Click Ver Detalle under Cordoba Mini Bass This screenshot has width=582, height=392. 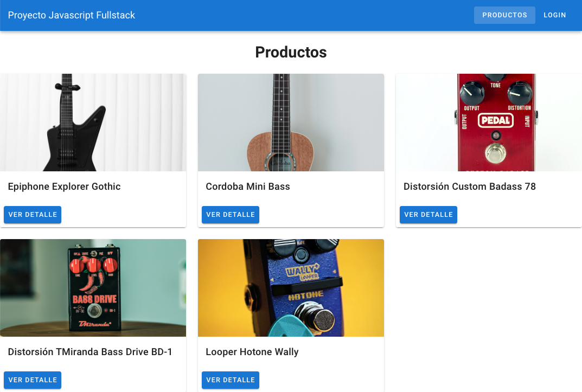pos(231,215)
